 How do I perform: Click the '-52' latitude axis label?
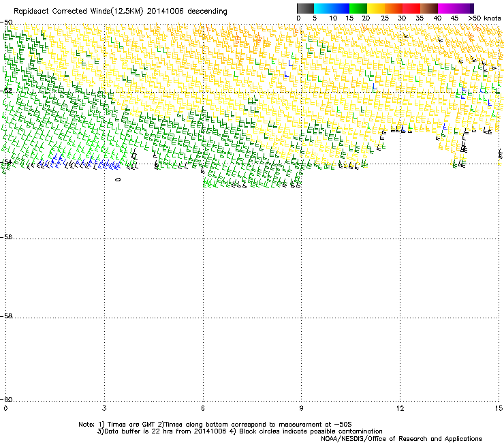[6, 91]
